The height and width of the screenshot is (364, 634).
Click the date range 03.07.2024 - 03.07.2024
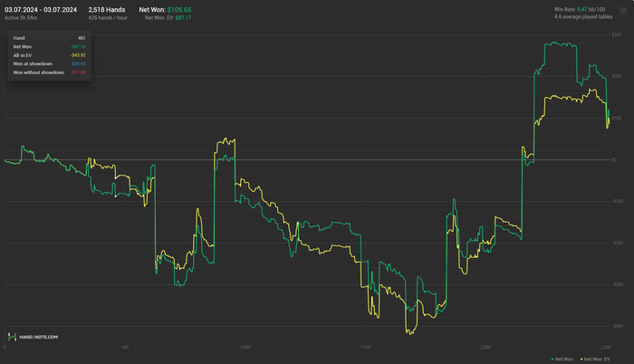(41, 10)
